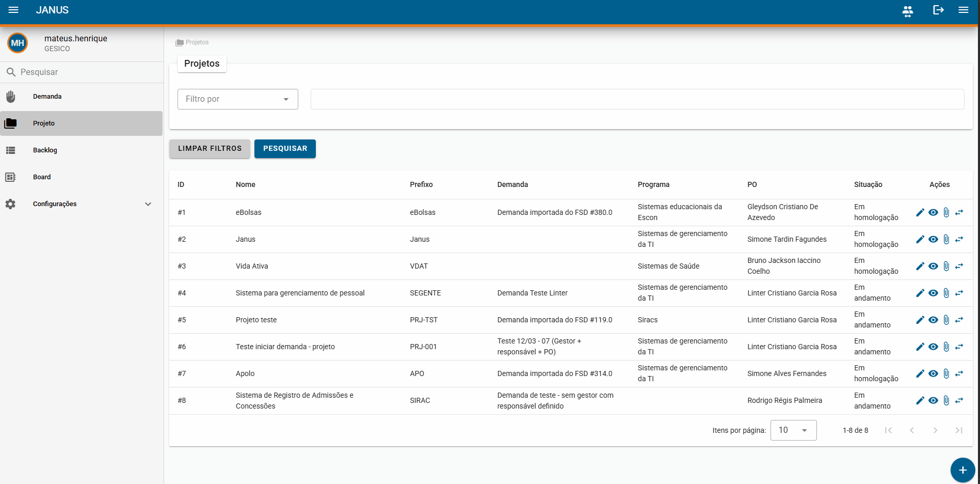Click the 'Simone Alves Fernandes' PO cell
This screenshot has width=980, height=484.
click(x=786, y=373)
